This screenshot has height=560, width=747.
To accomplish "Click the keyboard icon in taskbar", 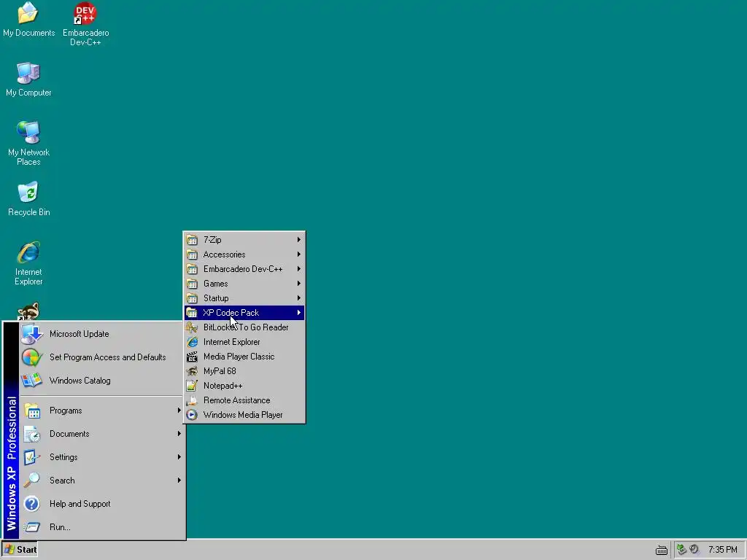I will tap(661, 550).
